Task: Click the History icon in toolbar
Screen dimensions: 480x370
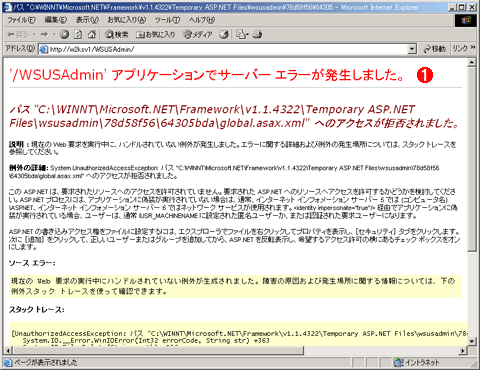Action: point(224,34)
